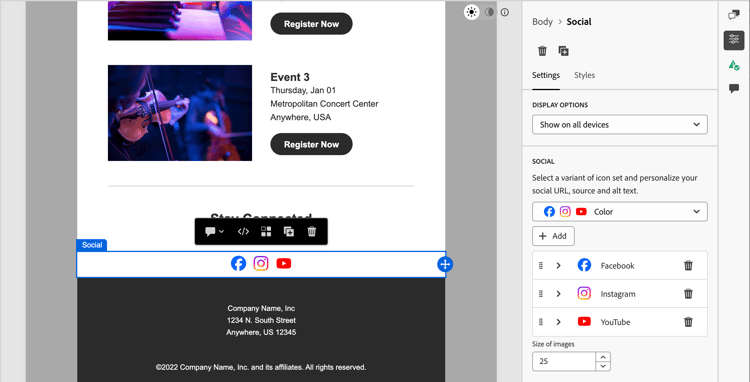
Task: Click Register Now under Event 3
Action: (x=311, y=144)
